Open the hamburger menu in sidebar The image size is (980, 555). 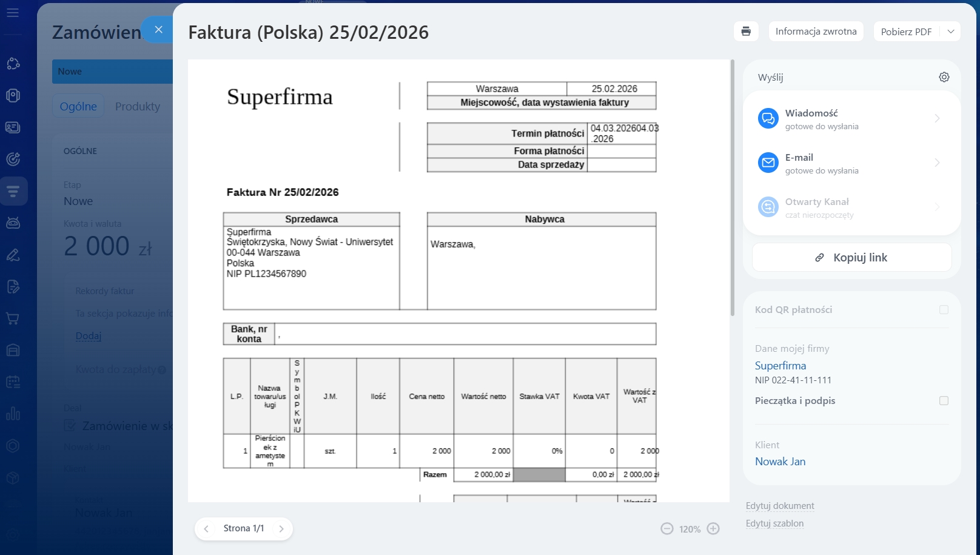click(13, 13)
